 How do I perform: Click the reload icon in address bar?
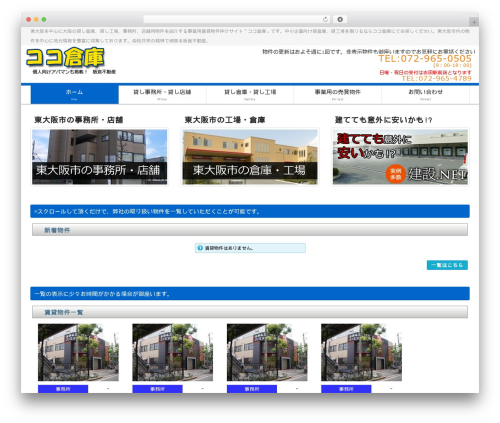[x=325, y=20]
